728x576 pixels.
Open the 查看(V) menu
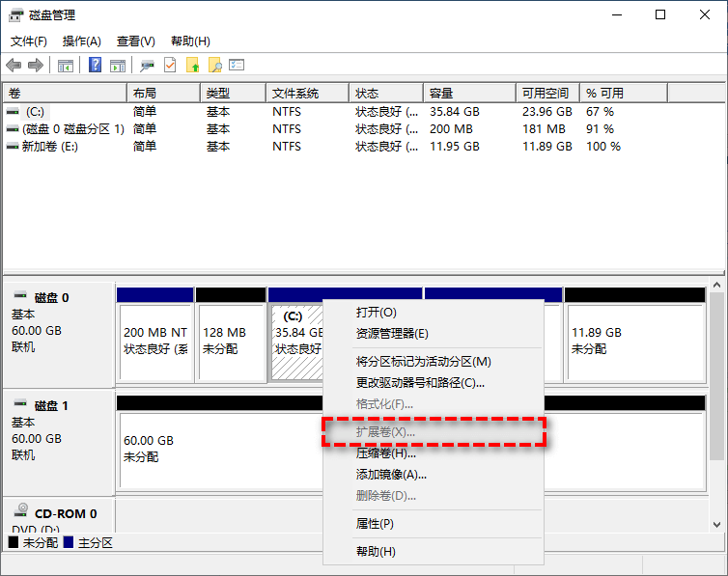(x=135, y=41)
